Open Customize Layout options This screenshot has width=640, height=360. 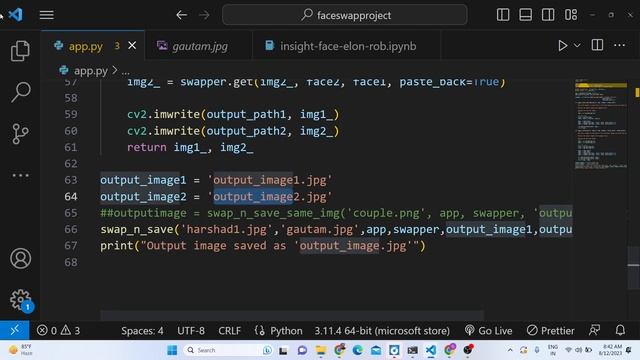click(571, 15)
